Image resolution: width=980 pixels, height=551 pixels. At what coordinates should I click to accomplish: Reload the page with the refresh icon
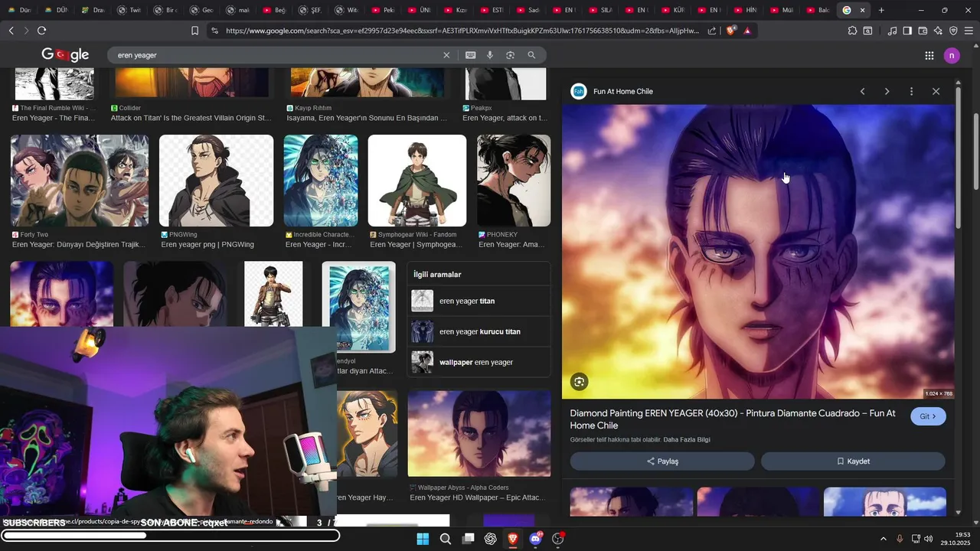pyautogui.click(x=41, y=31)
